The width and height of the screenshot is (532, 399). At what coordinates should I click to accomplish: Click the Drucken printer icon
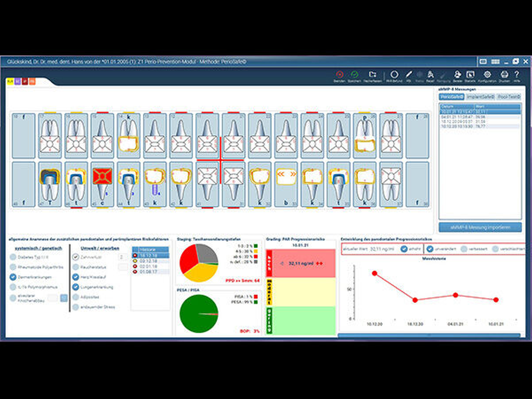pos(504,74)
